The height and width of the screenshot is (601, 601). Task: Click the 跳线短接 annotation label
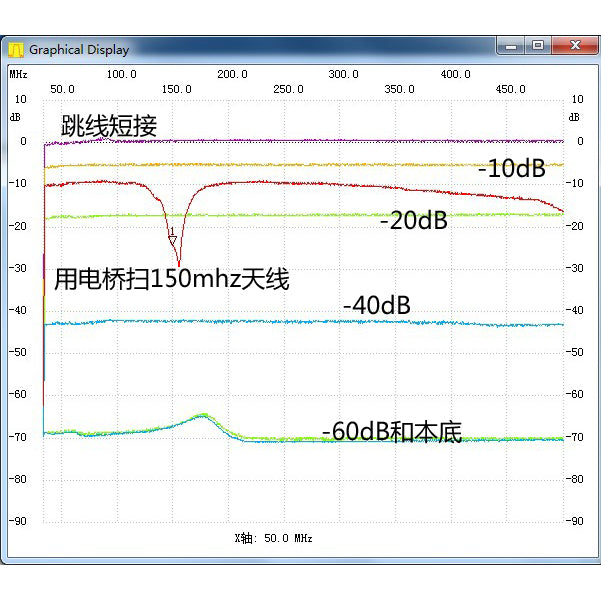[109, 126]
